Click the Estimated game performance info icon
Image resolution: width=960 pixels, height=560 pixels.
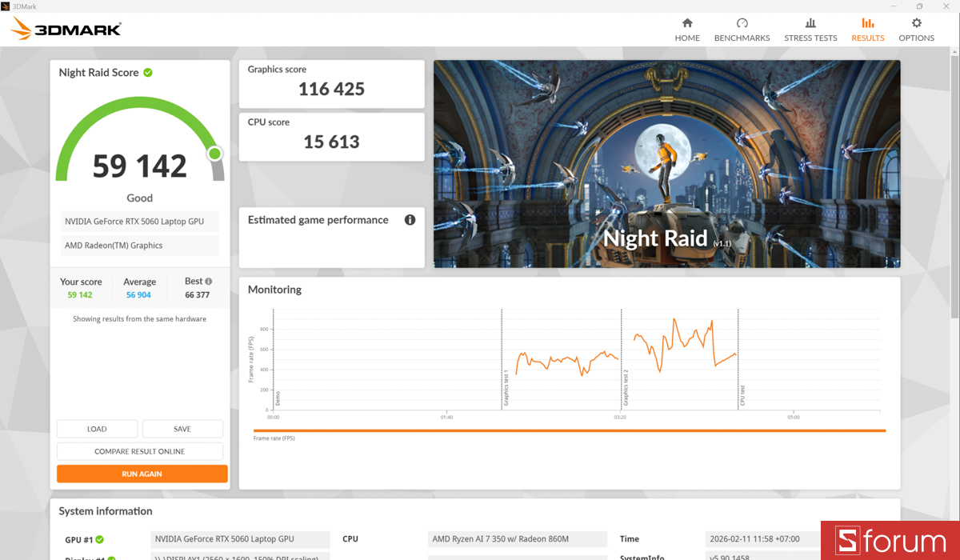409,219
